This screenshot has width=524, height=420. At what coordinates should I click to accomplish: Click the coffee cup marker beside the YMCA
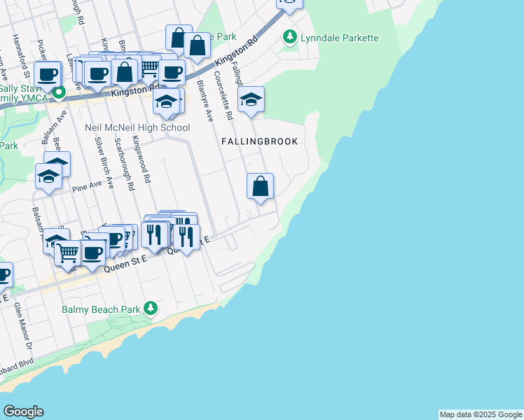coord(48,77)
